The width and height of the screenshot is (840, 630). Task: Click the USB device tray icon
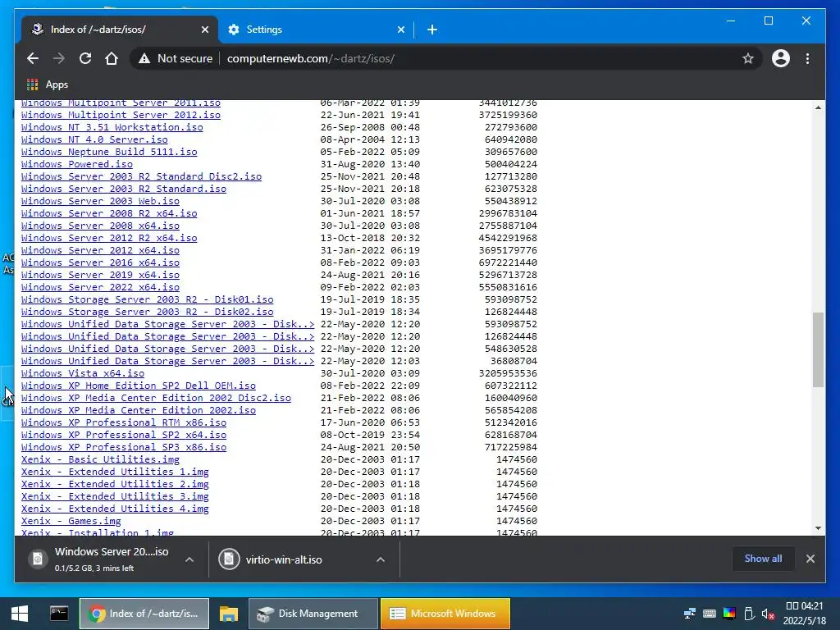tap(749, 614)
